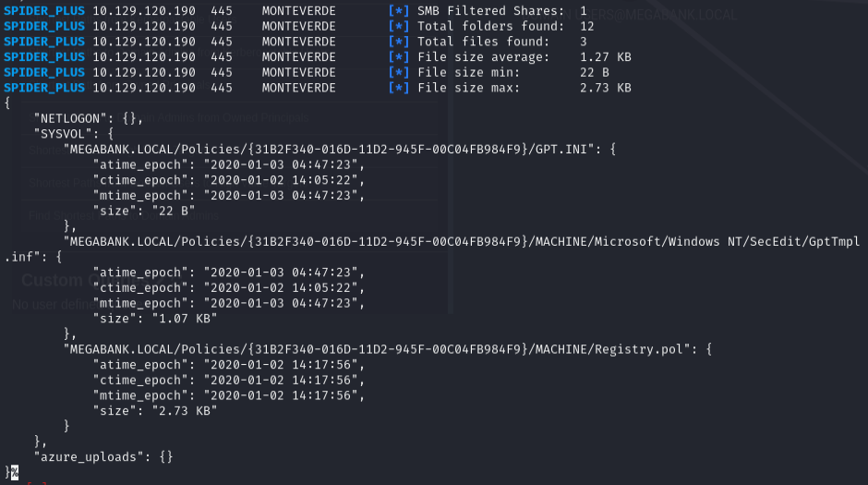Select the "azure_uploads" JSON key

[x=88, y=457]
